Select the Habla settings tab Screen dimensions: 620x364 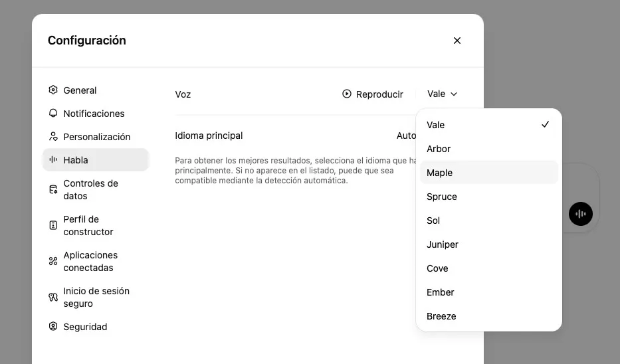(96, 159)
